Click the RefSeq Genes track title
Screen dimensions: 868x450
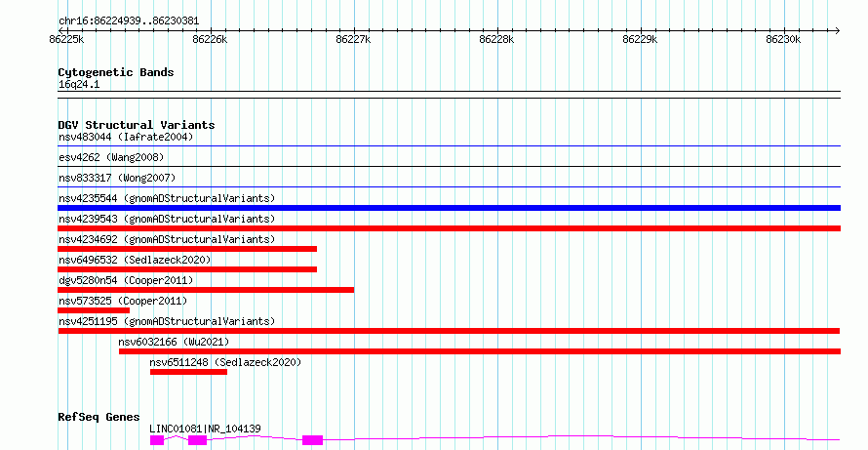pos(99,417)
